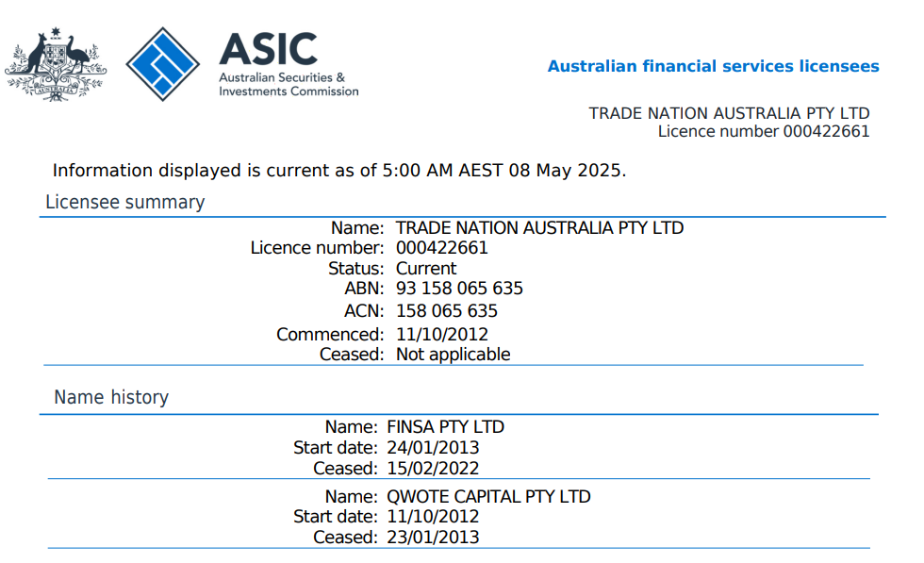This screenshot has width=924, height=563.
Task: Select the ABN value 93 158 065 635
Action: pyautogui.click(x=459, y=288)
